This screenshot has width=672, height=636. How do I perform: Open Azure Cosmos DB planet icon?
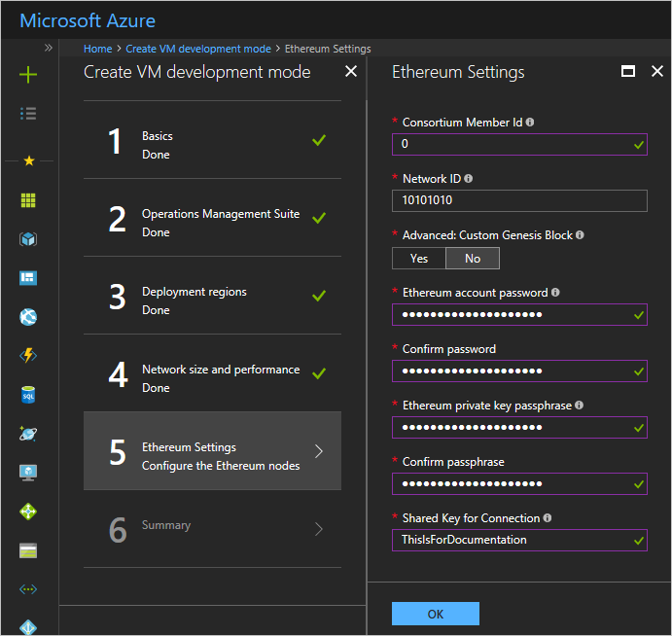click(28, 434)
